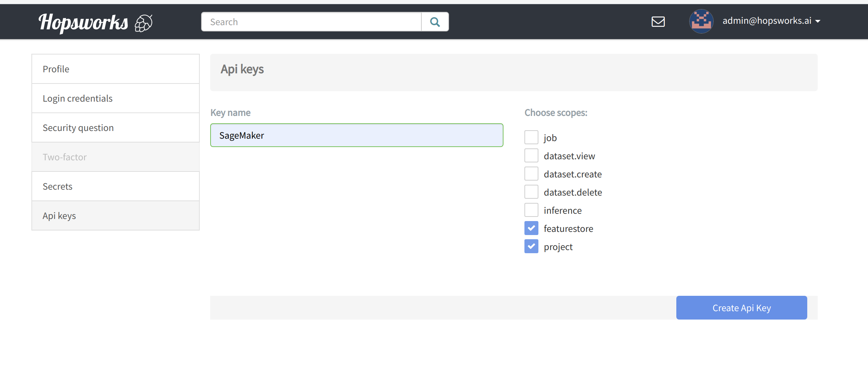
Task: Uncheck the featurestore scope
Action: (x=531, y=228)
